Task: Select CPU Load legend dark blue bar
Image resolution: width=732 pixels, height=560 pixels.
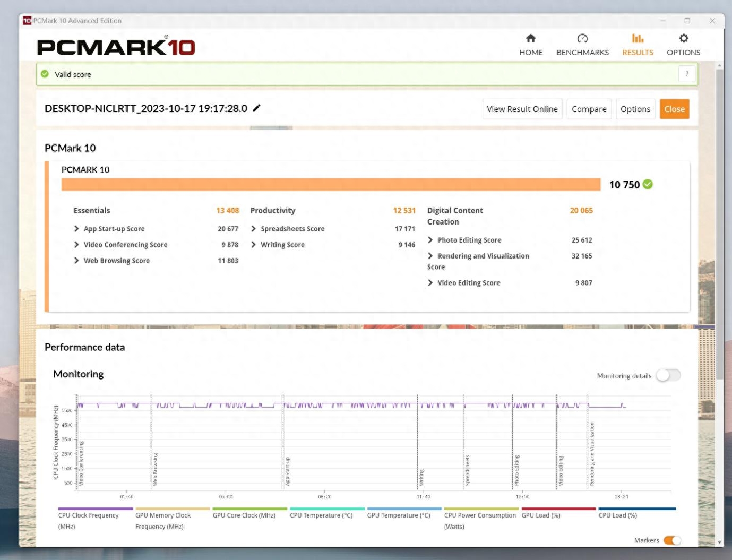Action: (x=637, y=509)
